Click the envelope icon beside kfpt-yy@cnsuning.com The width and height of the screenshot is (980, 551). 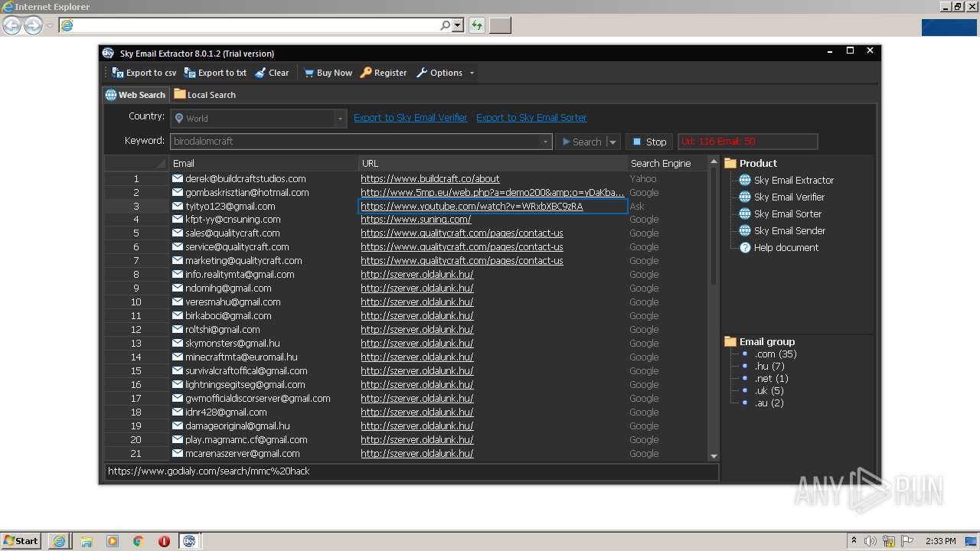178,219
